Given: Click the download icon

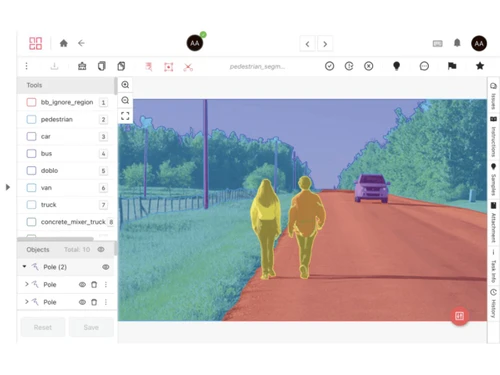Looking at the screenshot, I should point(54,66).
